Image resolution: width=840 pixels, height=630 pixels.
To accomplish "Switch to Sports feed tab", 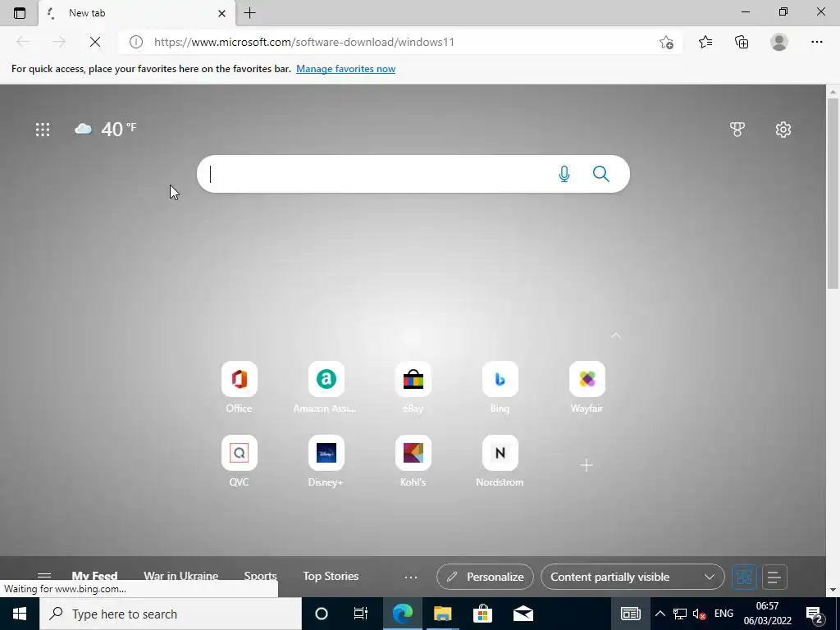I will click(x=260, y=576).
